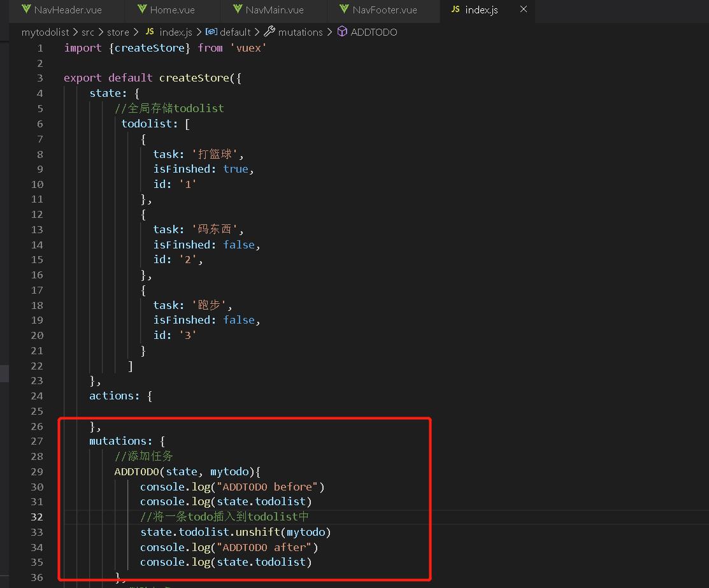The width and height of the screenshot is (709, 588).
Task: Expand the src breadcrumb dropdown
Action: point(87,32)
